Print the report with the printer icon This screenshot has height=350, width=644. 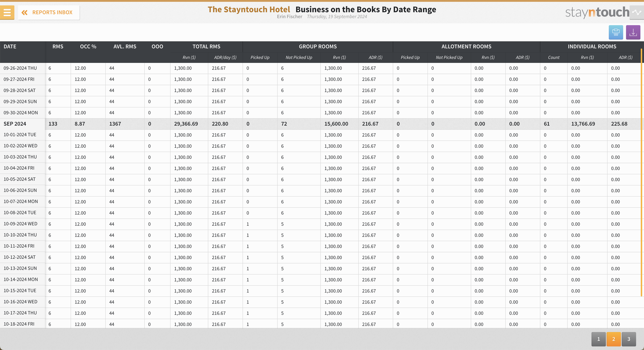(615, 32)
